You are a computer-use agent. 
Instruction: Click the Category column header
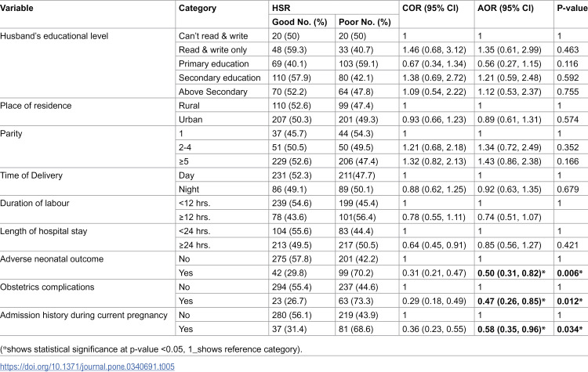click(198, 9)
